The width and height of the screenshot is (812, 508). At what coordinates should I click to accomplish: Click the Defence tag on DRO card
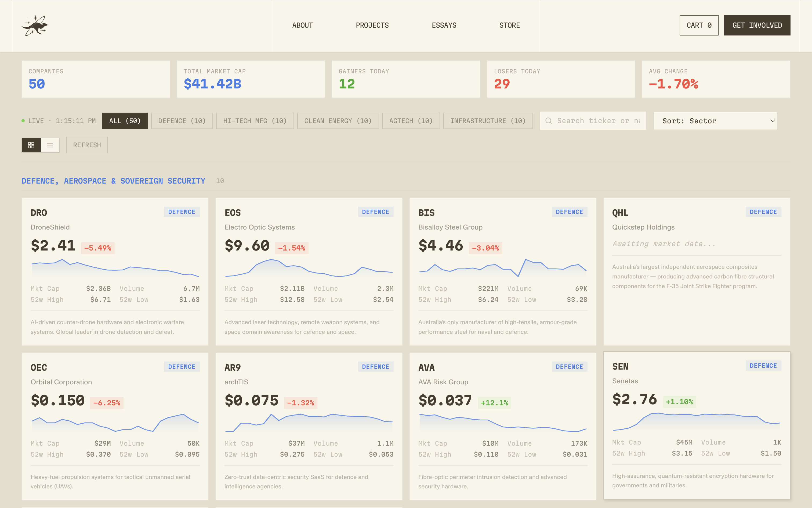pyautogui.click(x=182, y=212)
